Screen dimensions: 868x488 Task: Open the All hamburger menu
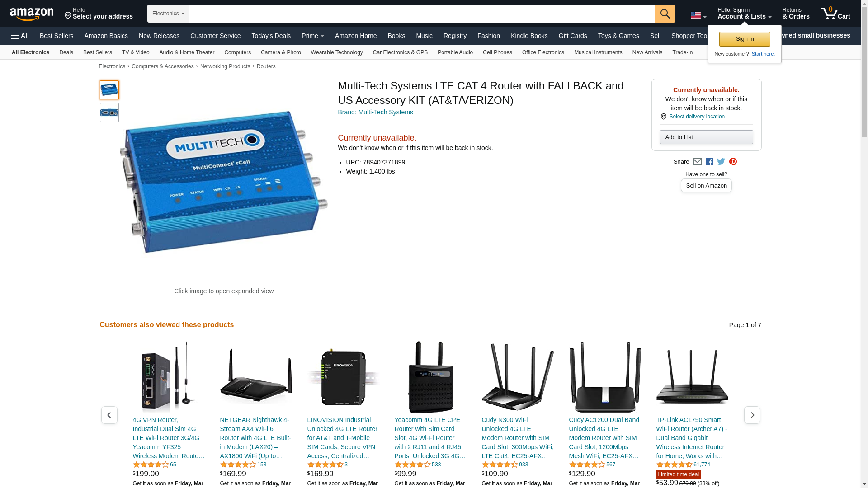[x=20, y=36]
